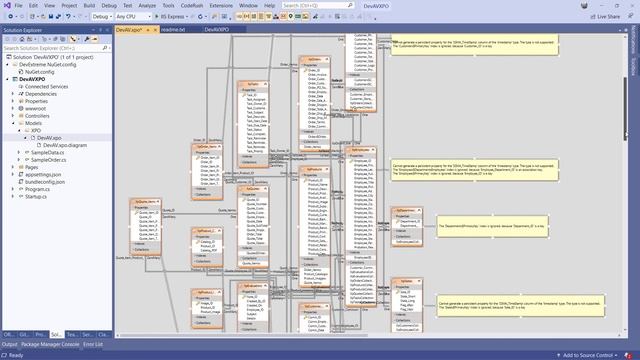Click the designer vertical scrollbar thumb
The width and height of the screenshot is (640, 360).
click(x=625, y=108)
